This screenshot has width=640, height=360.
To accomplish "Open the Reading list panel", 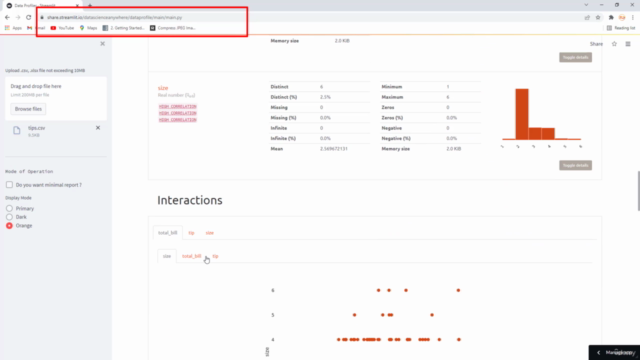I will pos(621,28).
